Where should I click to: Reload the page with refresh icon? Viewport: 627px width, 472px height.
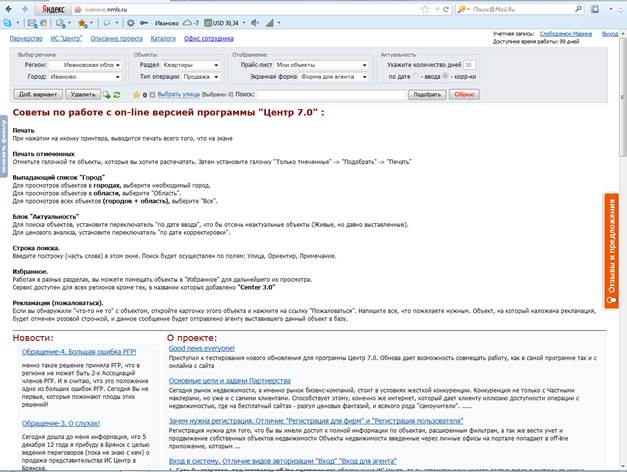tap(445, 9)
